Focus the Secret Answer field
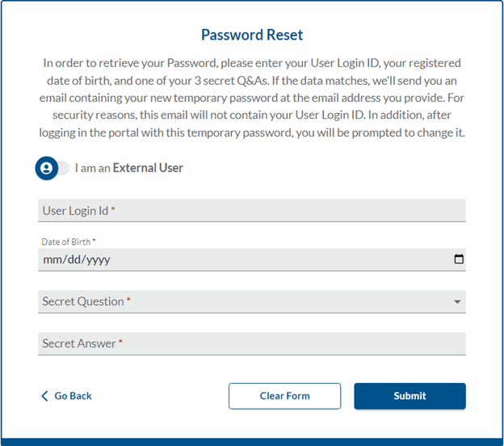 pyautogui.click(x=252, y=343)
